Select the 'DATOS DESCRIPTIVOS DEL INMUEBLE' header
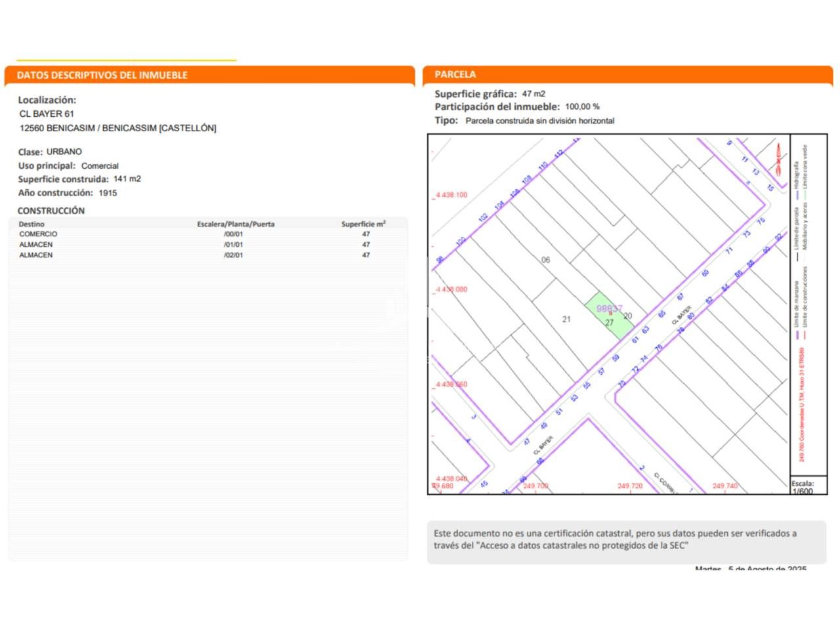The height and width of the screenshot is (630, 840). click(102, 75)
